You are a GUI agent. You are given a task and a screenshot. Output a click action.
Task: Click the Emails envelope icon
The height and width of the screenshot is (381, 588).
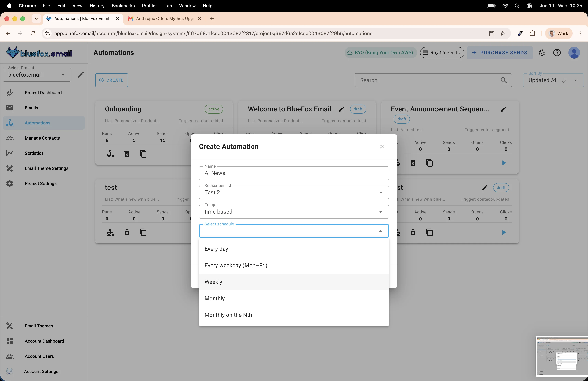[10, 108]
